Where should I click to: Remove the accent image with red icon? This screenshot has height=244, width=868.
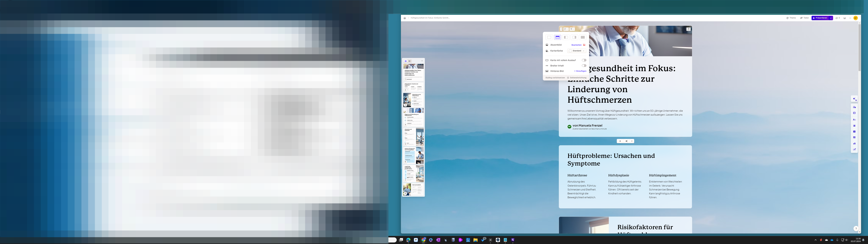click(x=584, y=45)
